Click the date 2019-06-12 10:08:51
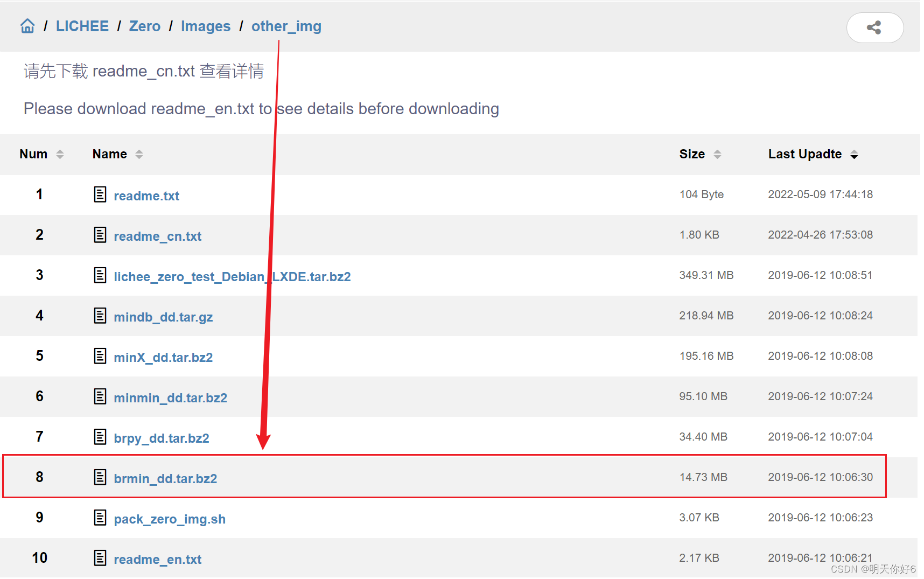Image resolution: width=924 pixels, height=579 pixels. (x=821, y=275)
